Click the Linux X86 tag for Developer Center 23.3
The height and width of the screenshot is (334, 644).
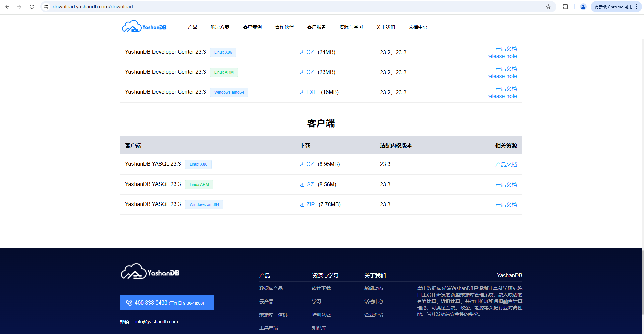click(x=223, y=52)
